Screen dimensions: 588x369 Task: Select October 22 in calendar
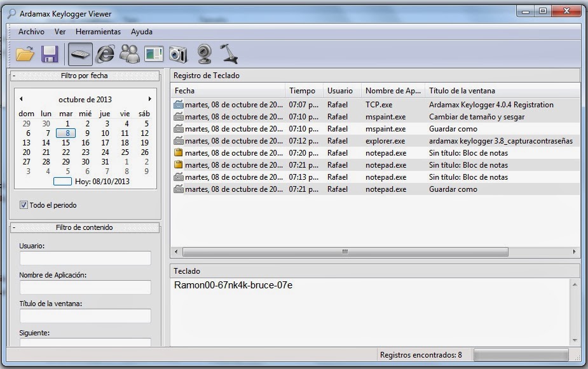(66, 152)
